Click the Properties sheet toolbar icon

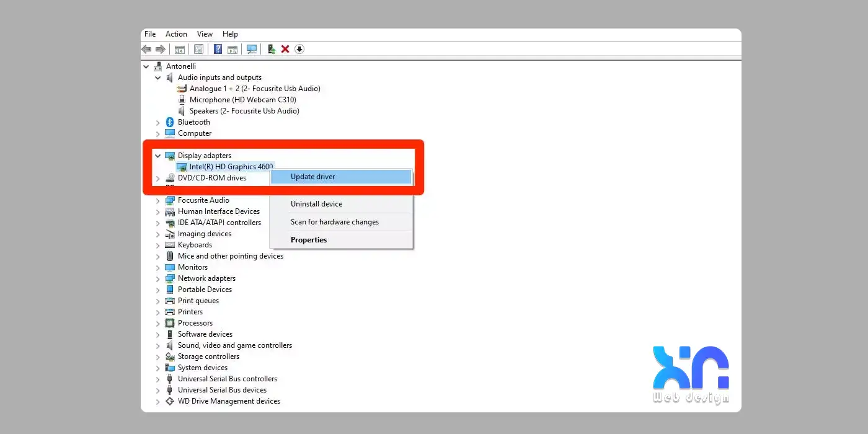click(198, 49)
